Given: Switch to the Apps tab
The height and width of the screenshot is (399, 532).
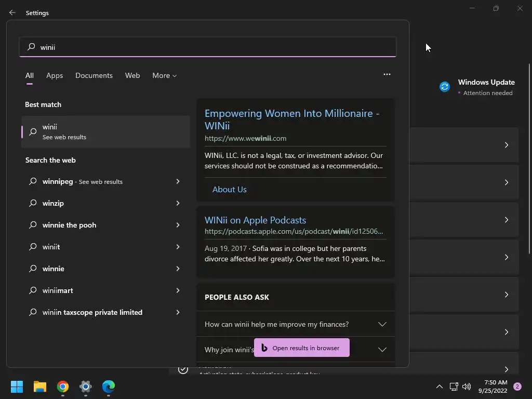Looking at the screenshot, I should (x=55, y=76).
